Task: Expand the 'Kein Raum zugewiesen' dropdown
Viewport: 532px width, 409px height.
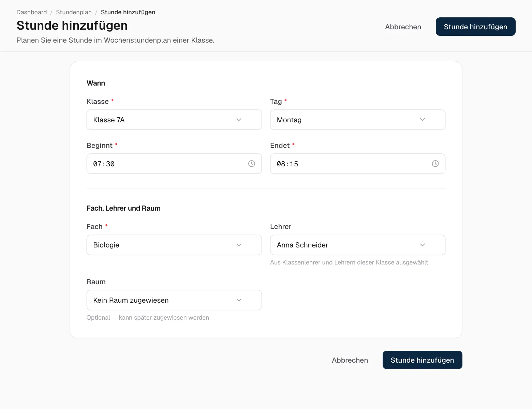Action: coord(174,300)
